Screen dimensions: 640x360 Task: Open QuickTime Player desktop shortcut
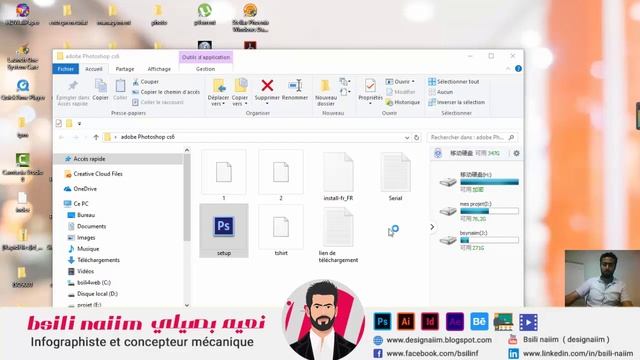pyautogui.click(x=23, y=90)
